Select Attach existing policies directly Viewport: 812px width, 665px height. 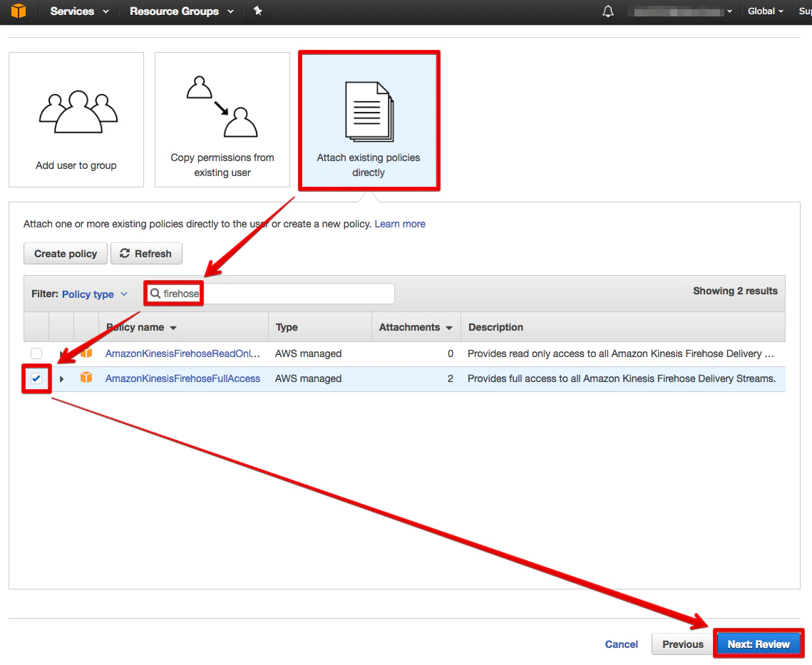(x=369, y=120)
